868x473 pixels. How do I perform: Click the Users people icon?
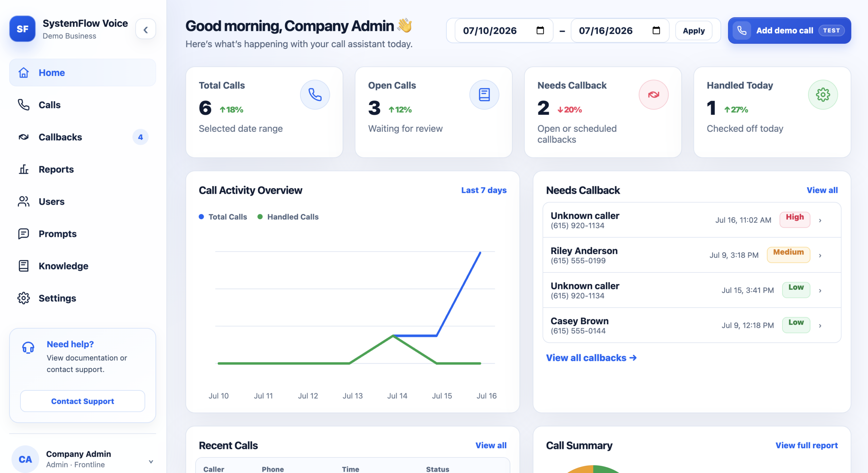tap(23, 201)
